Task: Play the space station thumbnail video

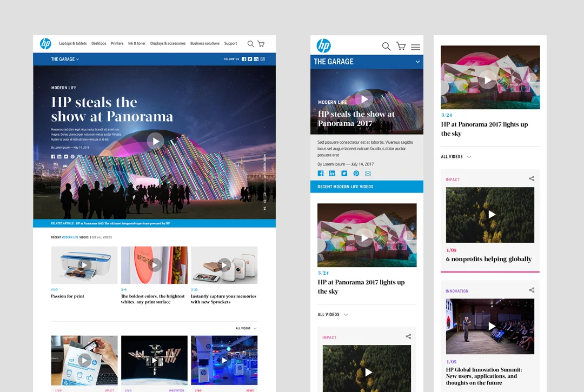Action: tap(154, 360)
